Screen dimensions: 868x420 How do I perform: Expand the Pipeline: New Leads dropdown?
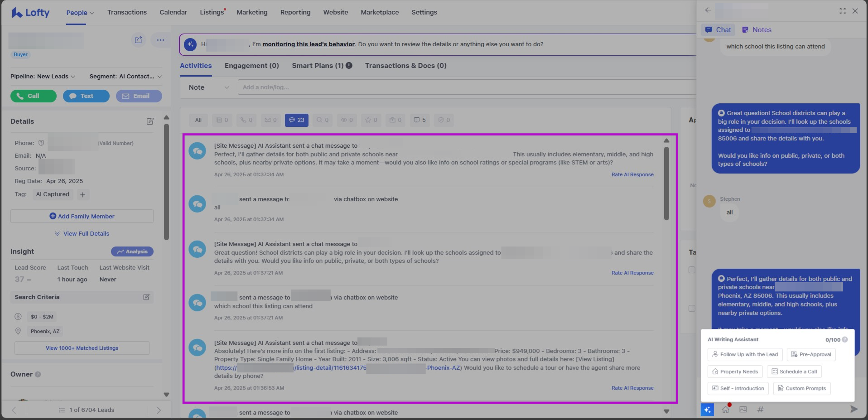(x=43, y=77)
